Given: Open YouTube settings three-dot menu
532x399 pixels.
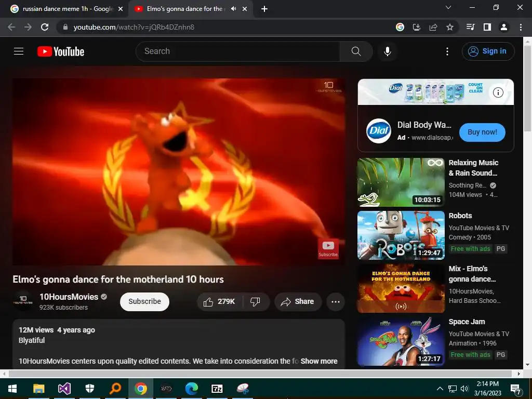Looking at the screenshot, I should [447, 51].
